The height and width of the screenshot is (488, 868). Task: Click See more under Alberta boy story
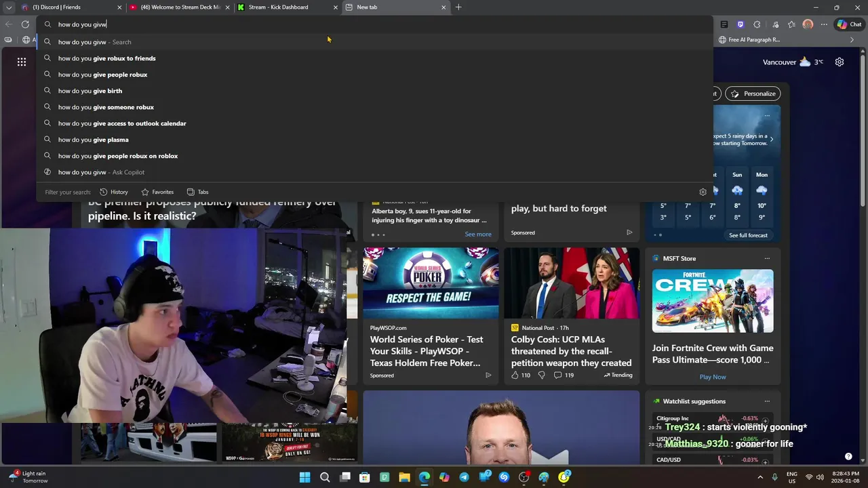click(x=478, y=235)
